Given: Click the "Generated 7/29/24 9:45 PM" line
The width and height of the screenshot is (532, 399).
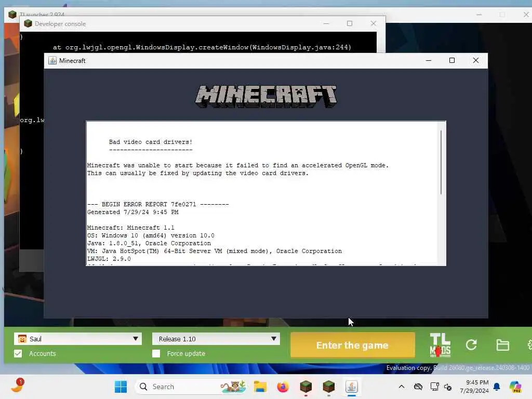Looking at the screenshot, I should (x=132, y=212).
